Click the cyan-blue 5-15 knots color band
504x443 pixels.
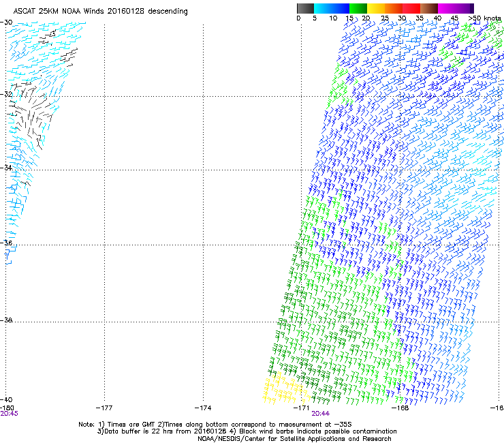coord(332,8)
